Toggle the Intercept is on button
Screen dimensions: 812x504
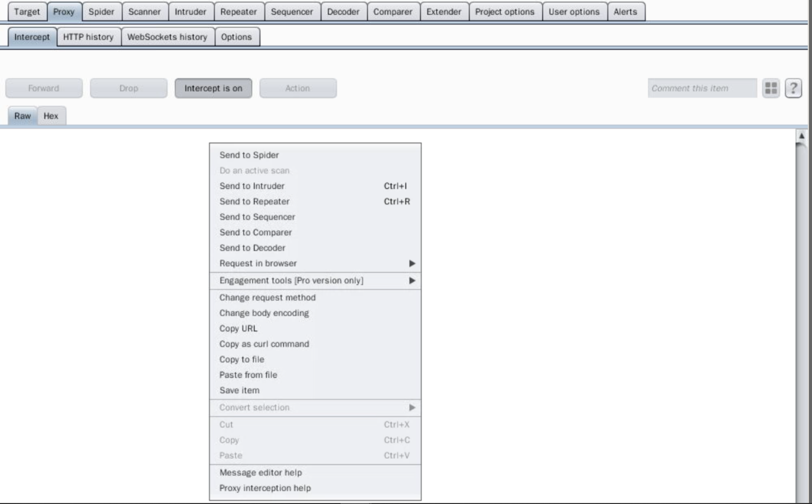click(213, 88)
